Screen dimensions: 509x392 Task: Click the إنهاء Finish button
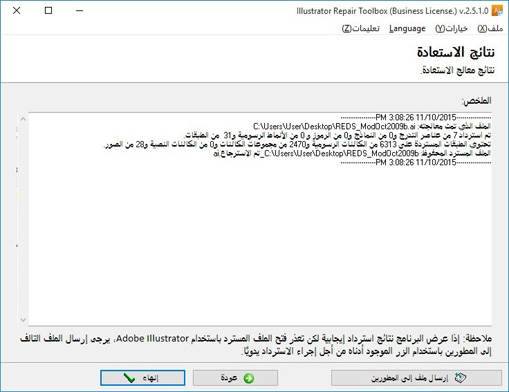pos(143,378)
